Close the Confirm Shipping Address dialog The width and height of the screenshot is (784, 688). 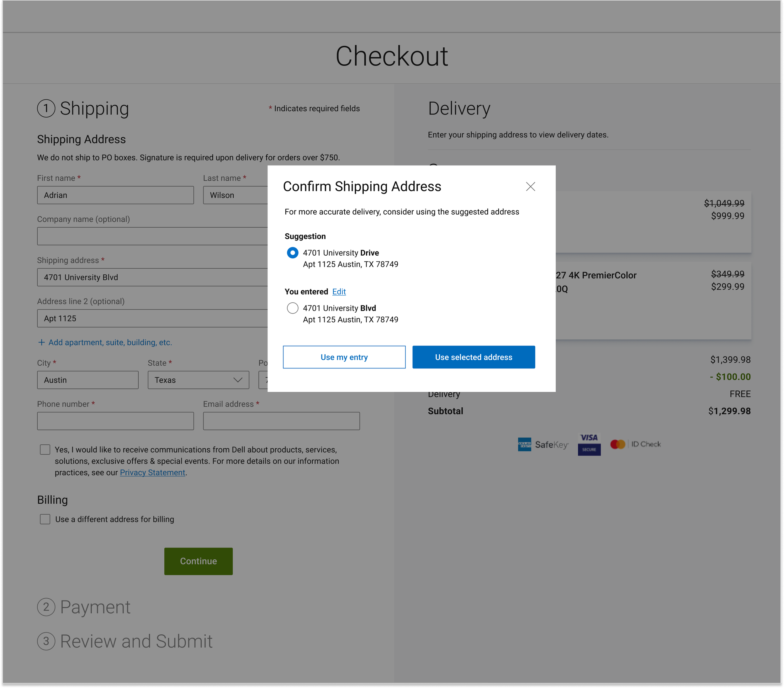(x=530, y=187)
